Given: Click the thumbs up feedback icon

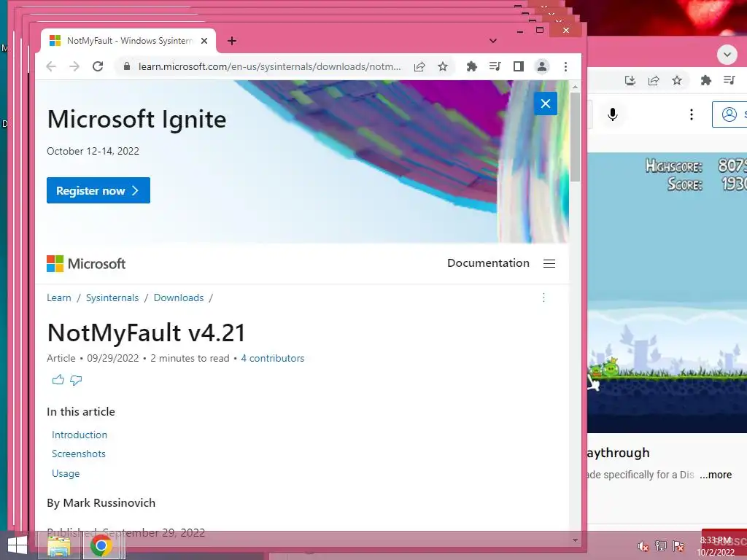Looking at the screenshot, I should tap(58, 380).
